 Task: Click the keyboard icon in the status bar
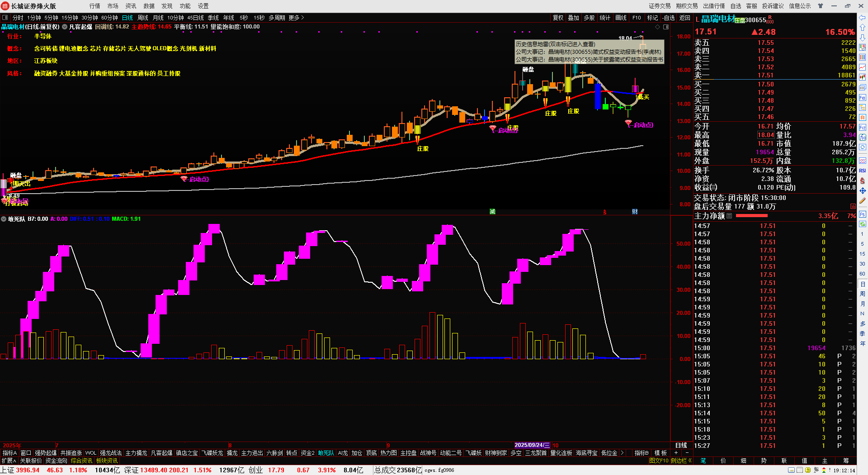(x=791, y=470)
